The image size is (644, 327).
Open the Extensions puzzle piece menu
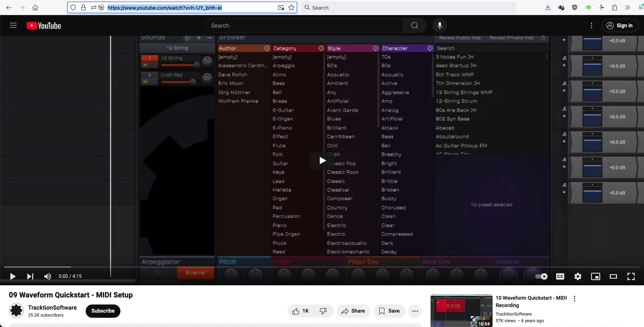(614, 7)
